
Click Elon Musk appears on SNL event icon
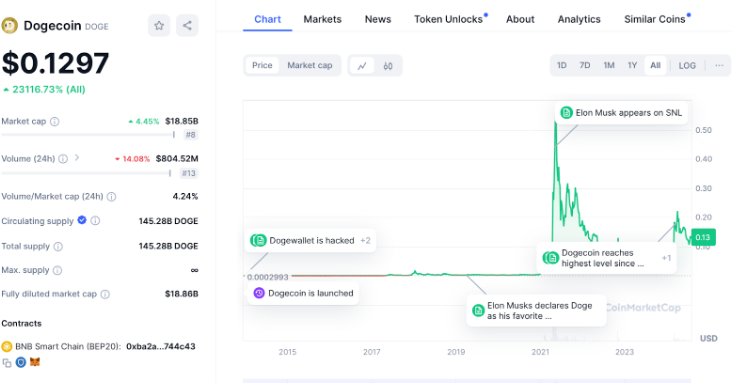tap(566, 113)
